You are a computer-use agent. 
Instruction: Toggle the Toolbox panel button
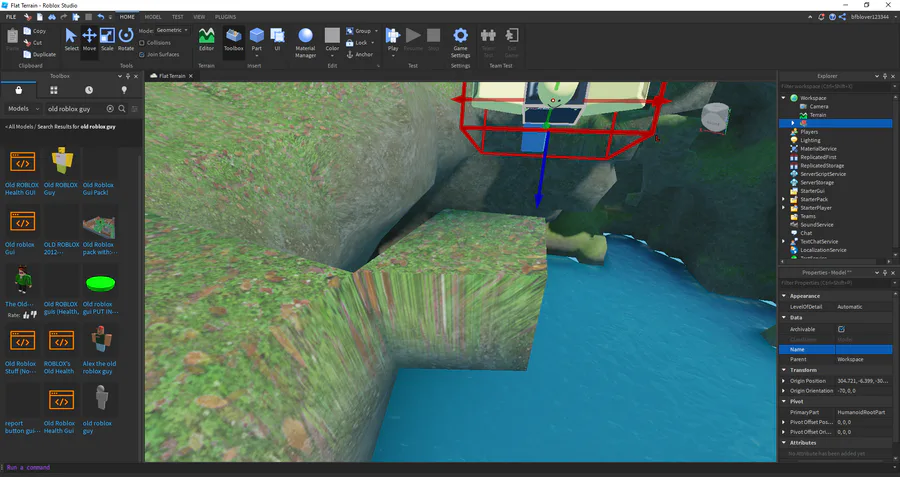(x=234, y=40)
